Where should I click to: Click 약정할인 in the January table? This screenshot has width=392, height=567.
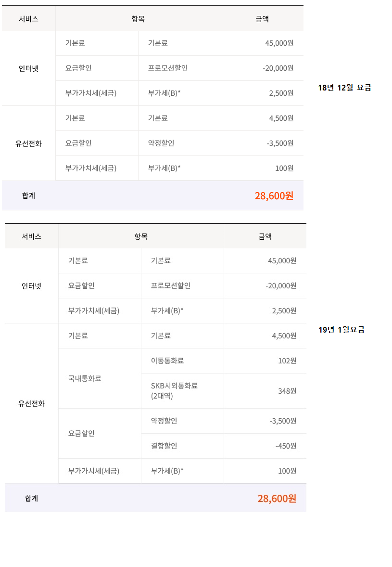164,421
